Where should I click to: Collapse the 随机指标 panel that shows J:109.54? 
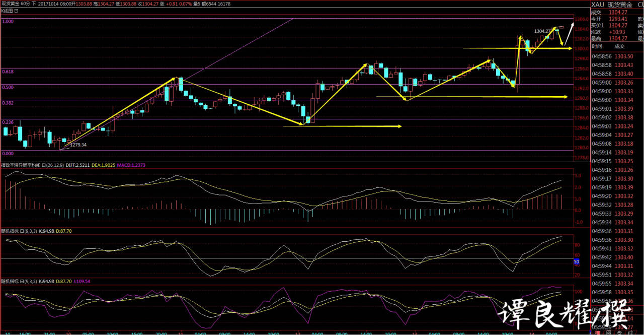[21, 281]
